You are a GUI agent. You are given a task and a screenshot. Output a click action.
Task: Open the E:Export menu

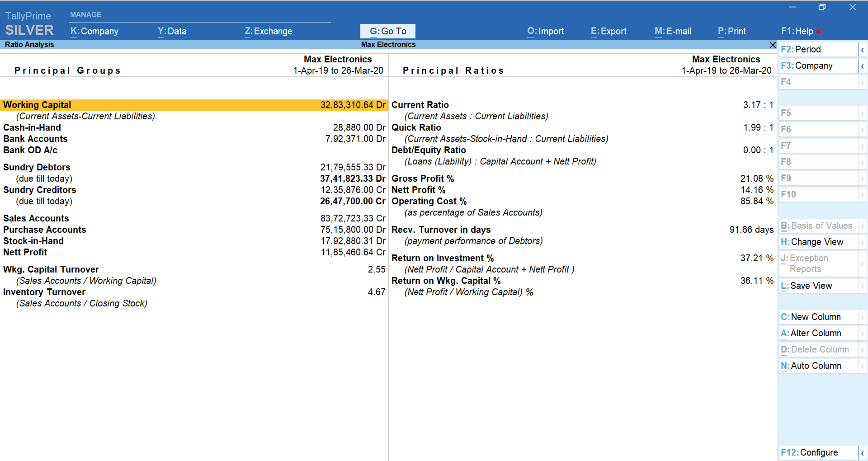(609, 31)
